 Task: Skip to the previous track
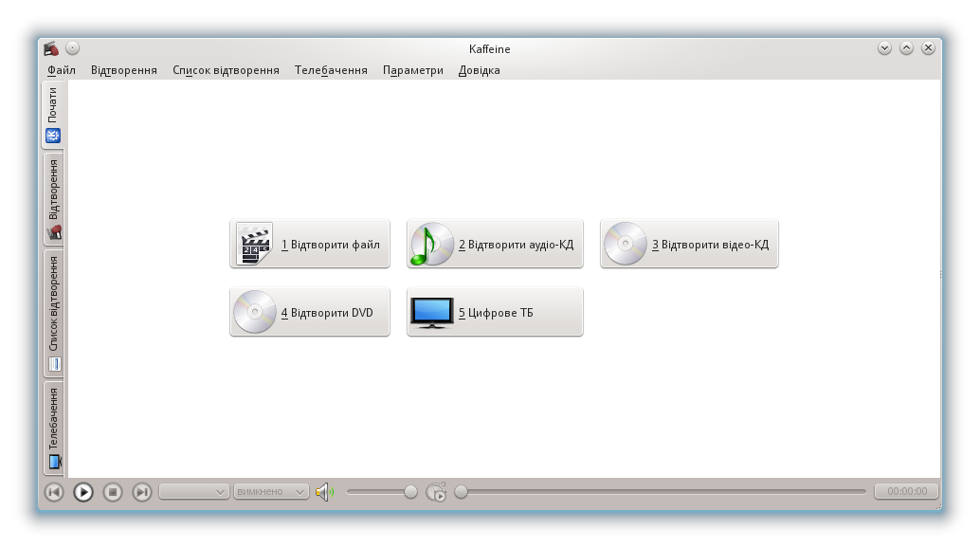(x=54, y=492)
